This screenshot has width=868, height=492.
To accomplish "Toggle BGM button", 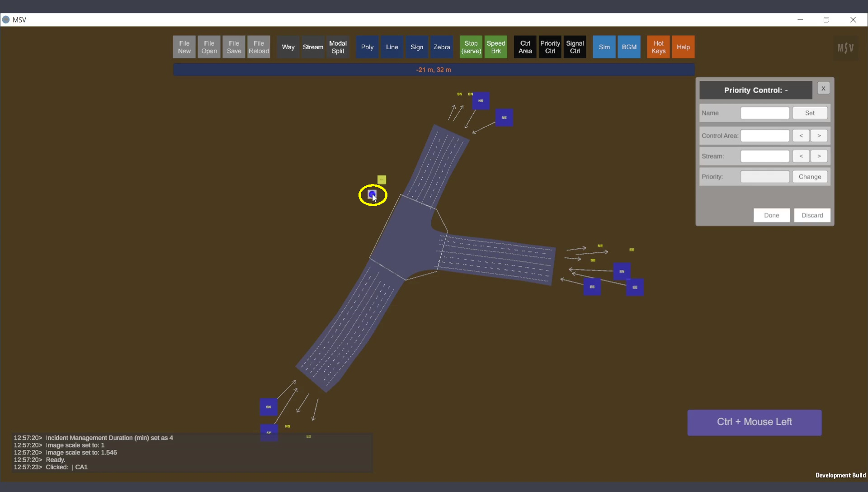I will [x=629, y=47].
